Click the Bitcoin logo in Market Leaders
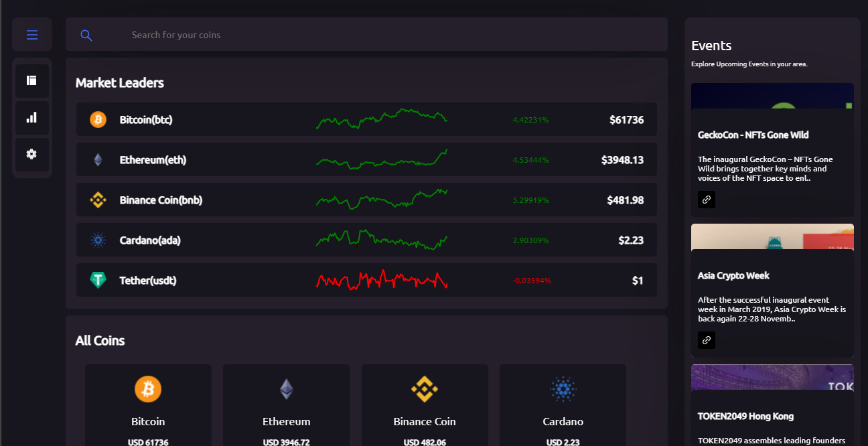 [98, 120]
